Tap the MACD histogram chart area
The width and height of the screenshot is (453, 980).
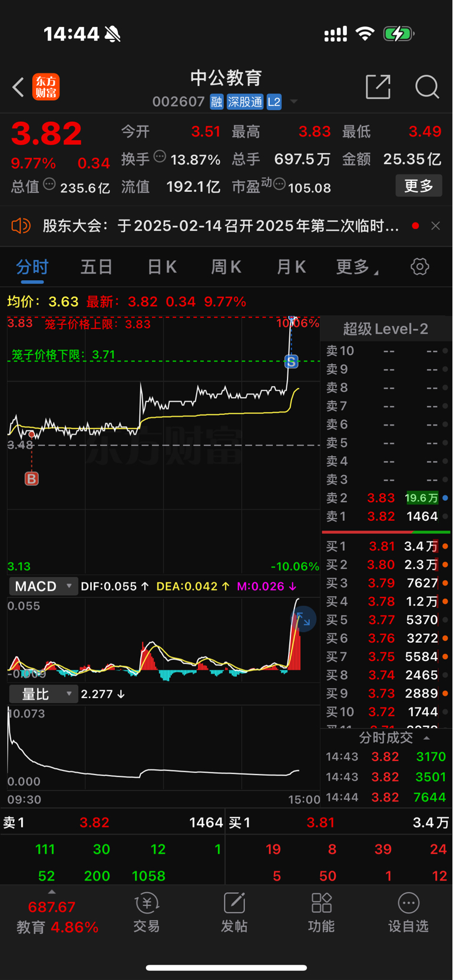pos(163,640)
